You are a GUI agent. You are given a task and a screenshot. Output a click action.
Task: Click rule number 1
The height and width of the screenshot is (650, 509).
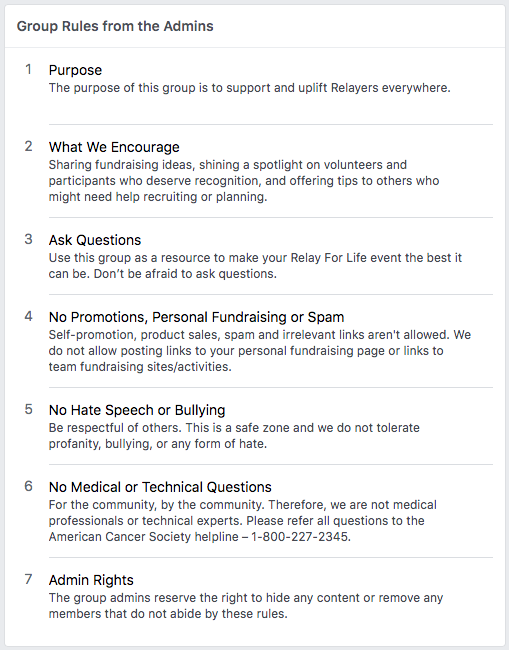(x=28, y=69)
